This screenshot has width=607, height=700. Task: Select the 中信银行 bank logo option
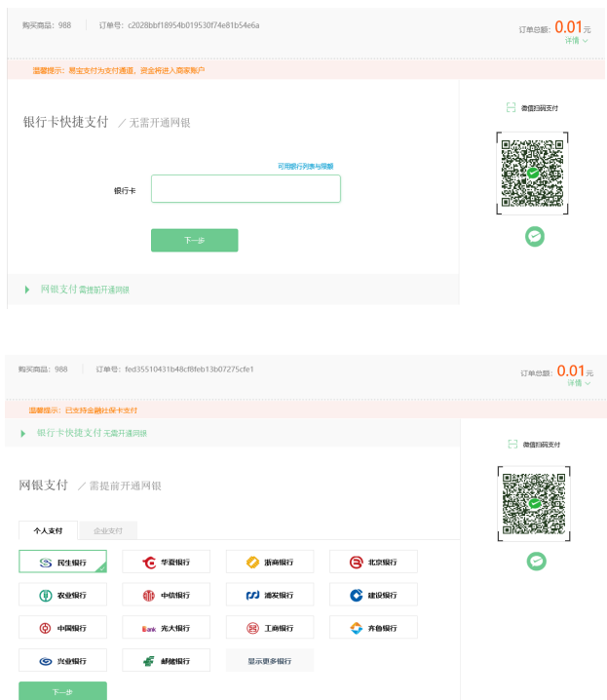click(x=167, y=596)
